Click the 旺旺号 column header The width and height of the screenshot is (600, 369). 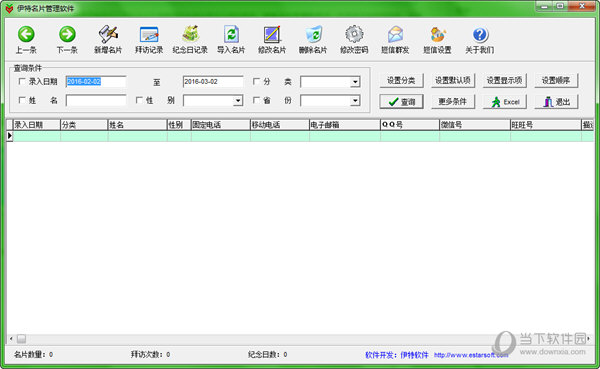tap(546, 125)
